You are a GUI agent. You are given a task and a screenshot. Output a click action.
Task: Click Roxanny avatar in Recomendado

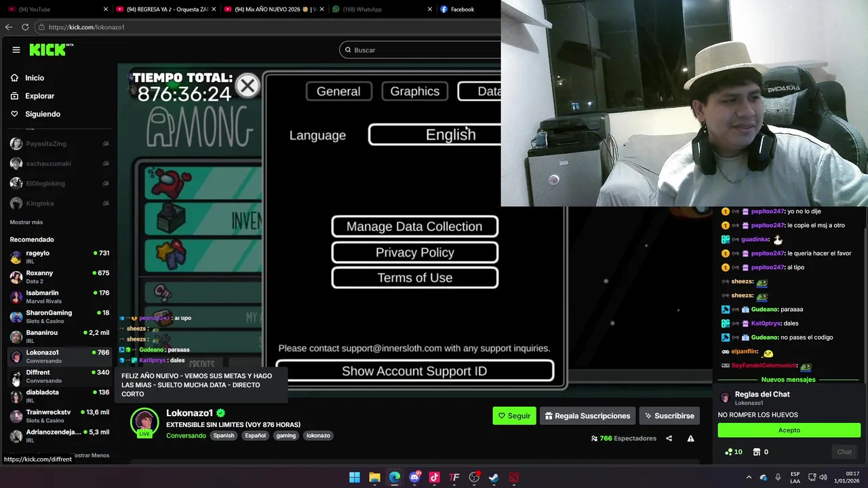click(16, 277)
